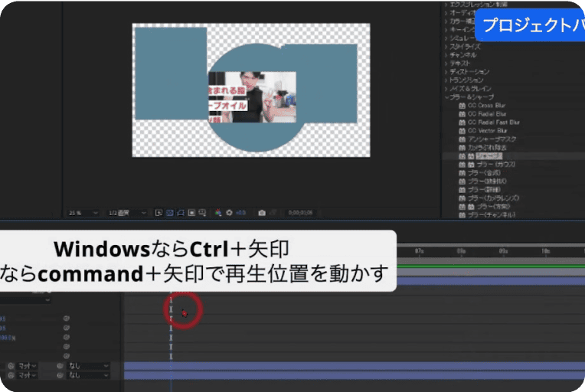Click the show channel color icon
Screen dimensions: 585x392
217,212
